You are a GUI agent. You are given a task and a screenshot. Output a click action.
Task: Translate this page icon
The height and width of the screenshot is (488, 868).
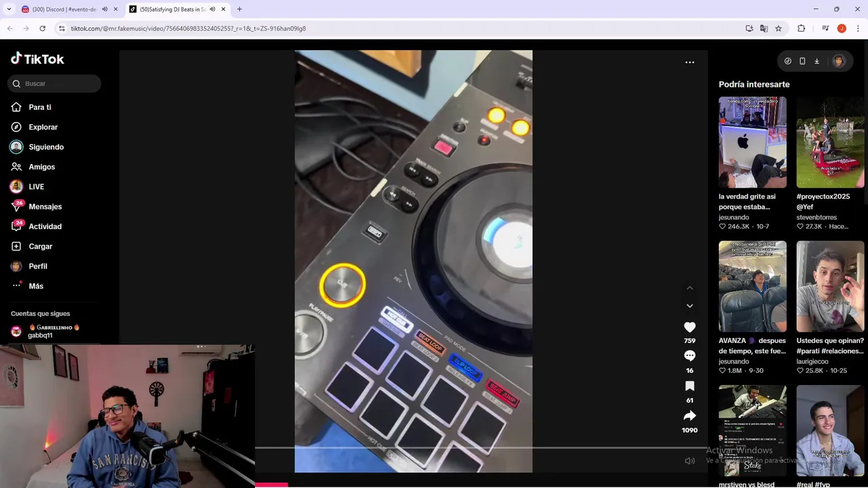(764, 28)
